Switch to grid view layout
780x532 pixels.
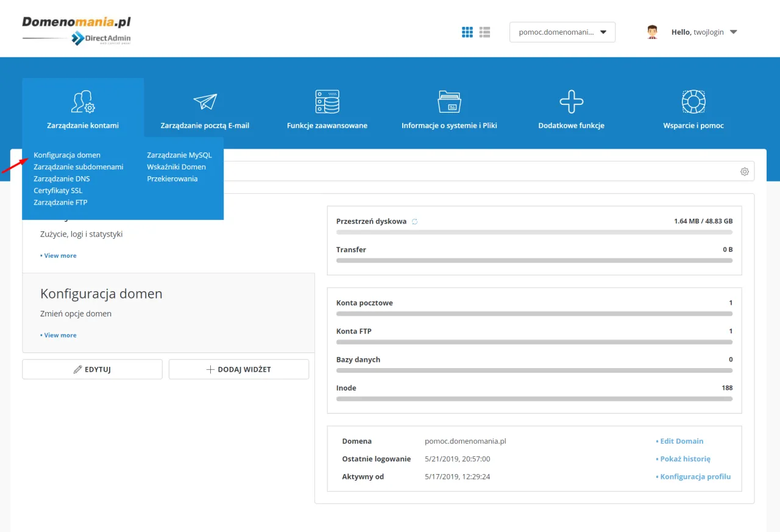coord(467,32)
